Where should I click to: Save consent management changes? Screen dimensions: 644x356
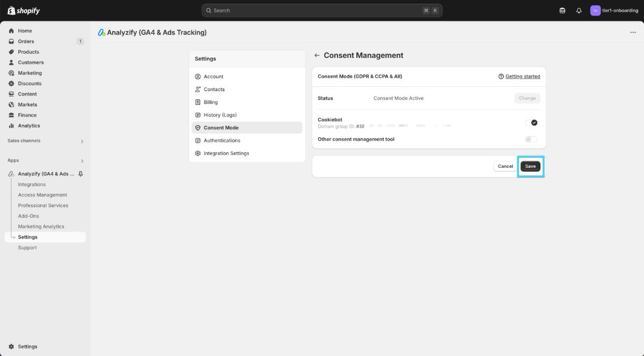(530, 166)
